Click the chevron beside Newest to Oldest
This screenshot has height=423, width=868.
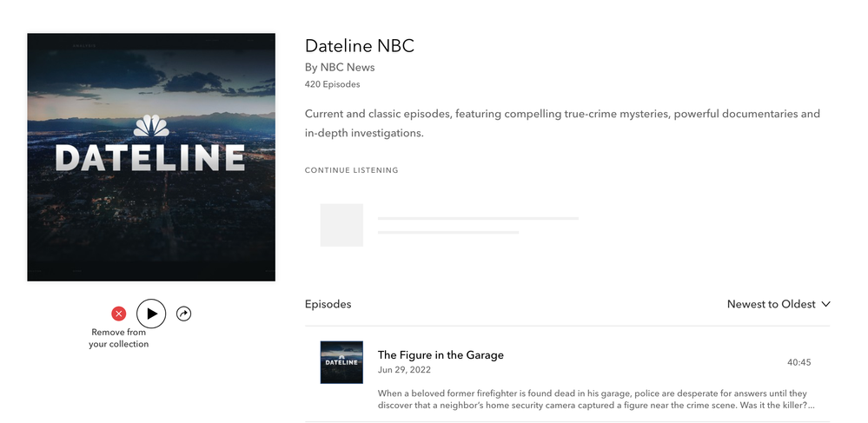(825, 304)
